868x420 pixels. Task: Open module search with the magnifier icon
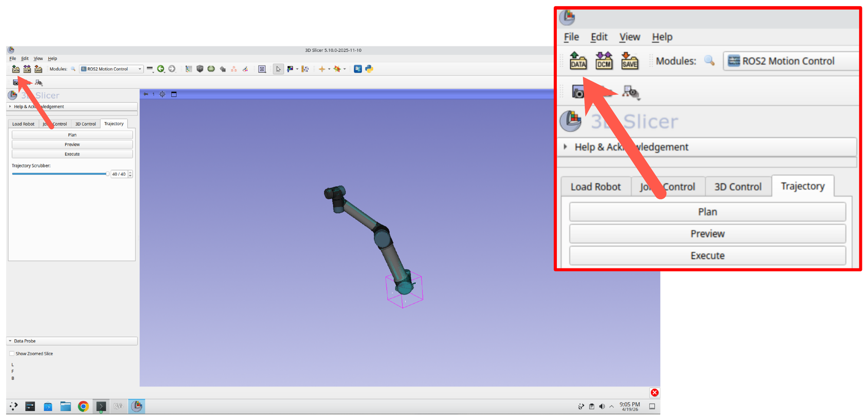[x=73, y=69]
